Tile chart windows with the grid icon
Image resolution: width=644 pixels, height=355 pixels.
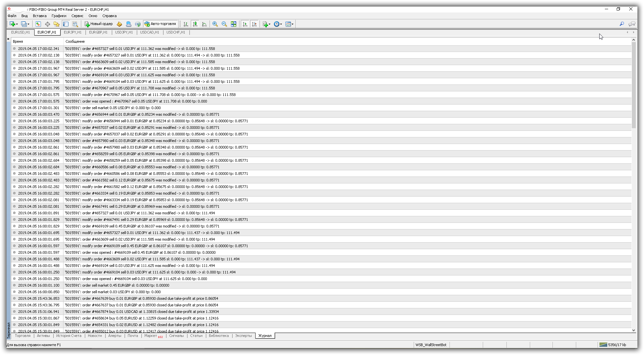coord(234,24)
